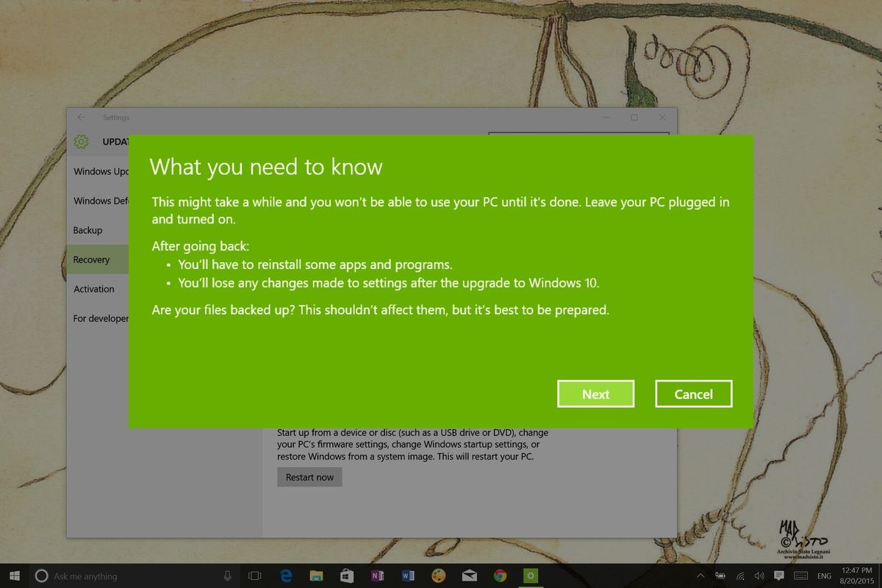
Task: Open Task View from the taskbar
Action: coord(254,576)
